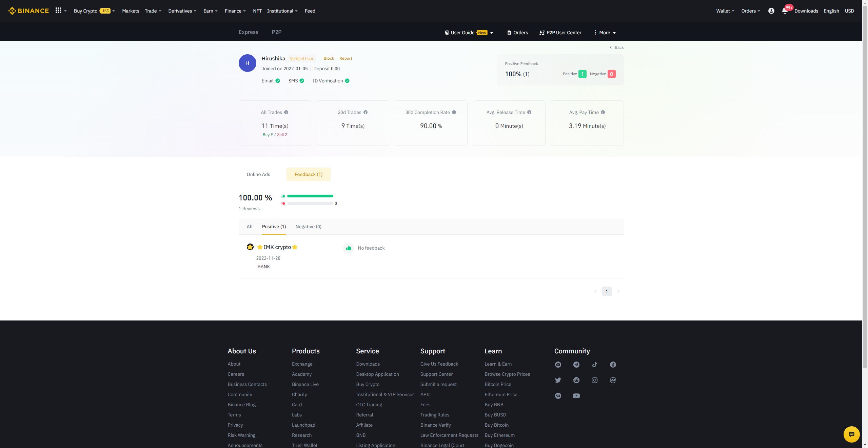Click All Trades info icon
The image size is (868, 448).
click(x=286, y=112)
